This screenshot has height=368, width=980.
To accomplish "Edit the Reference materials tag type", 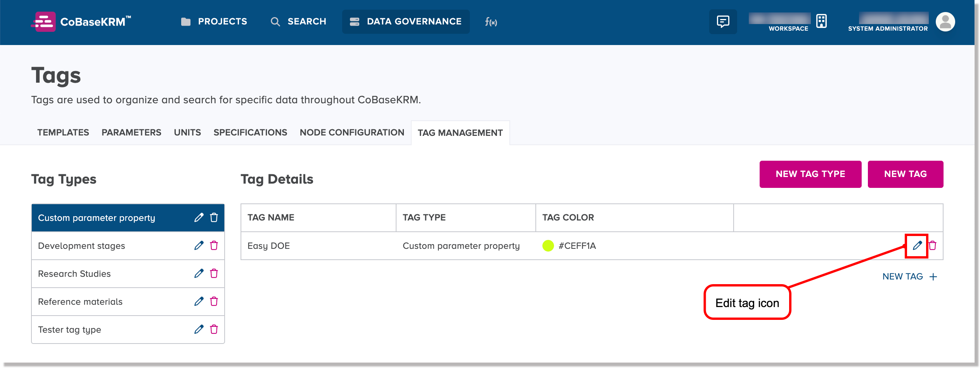I will pyautogui.click(x=199, y=302).
